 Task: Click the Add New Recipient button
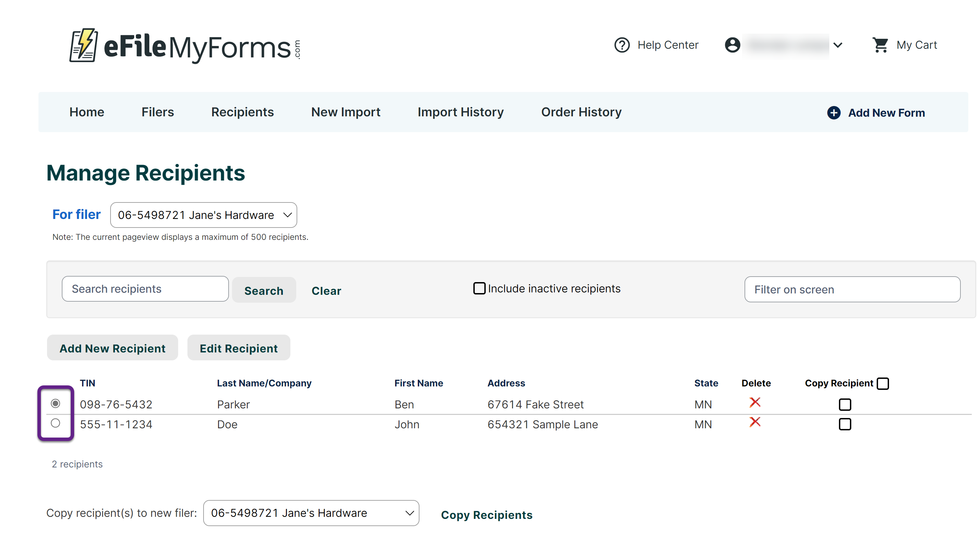[x=112, y=348]
